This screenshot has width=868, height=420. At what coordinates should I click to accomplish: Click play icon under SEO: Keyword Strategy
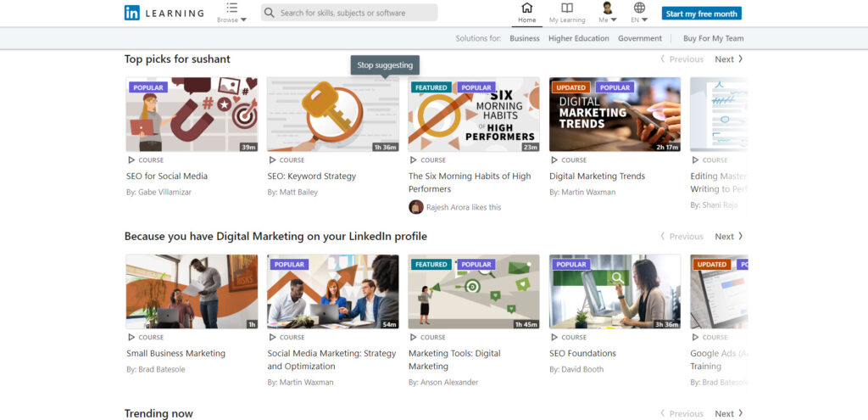click(272, 160)
